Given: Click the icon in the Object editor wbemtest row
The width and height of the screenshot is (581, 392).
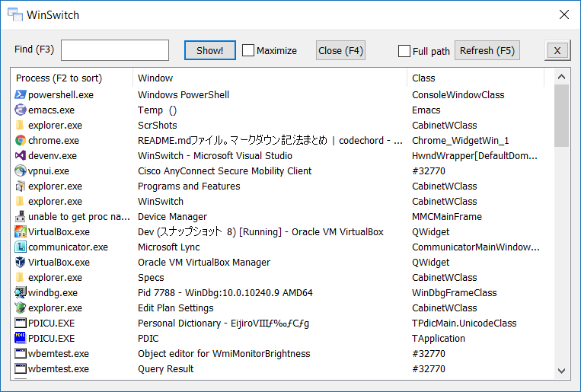Looking at the screenshot, I should 21,353.
